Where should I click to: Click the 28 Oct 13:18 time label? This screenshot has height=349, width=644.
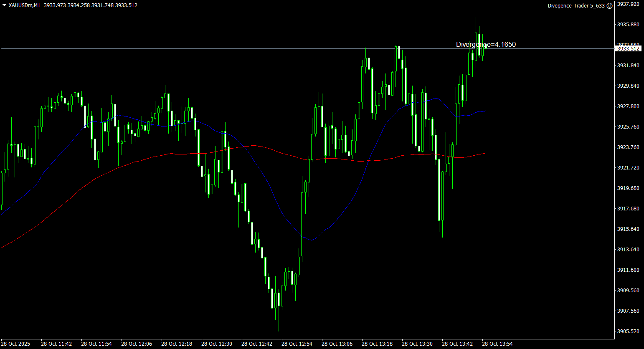coord(377,344)
